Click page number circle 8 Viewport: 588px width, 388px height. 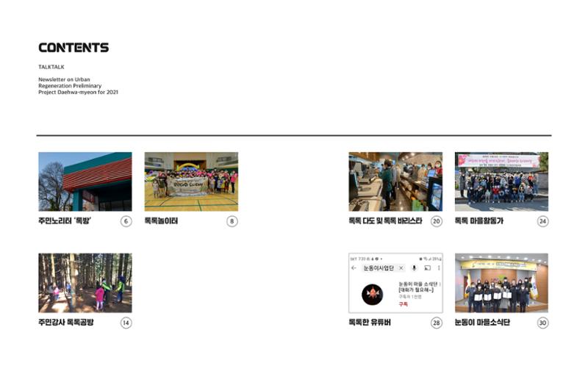coord(232,221)
